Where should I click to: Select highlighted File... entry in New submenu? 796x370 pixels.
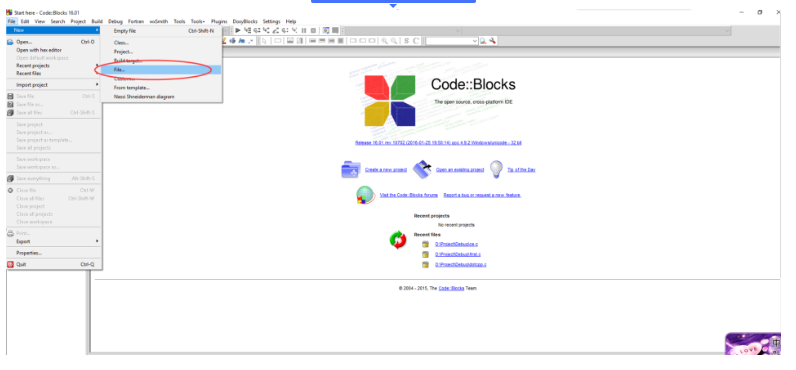click(162, 70)
